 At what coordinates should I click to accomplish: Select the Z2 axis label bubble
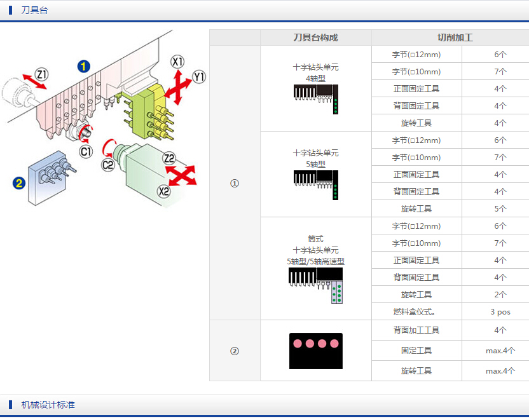(168, 158)
